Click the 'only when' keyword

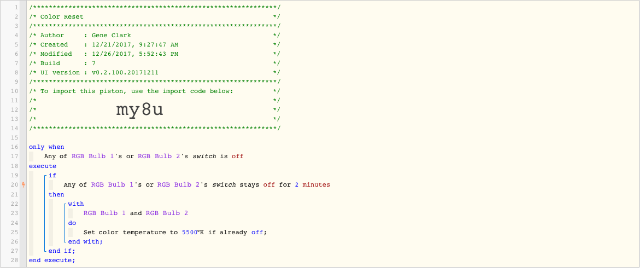tap(46, 147)
